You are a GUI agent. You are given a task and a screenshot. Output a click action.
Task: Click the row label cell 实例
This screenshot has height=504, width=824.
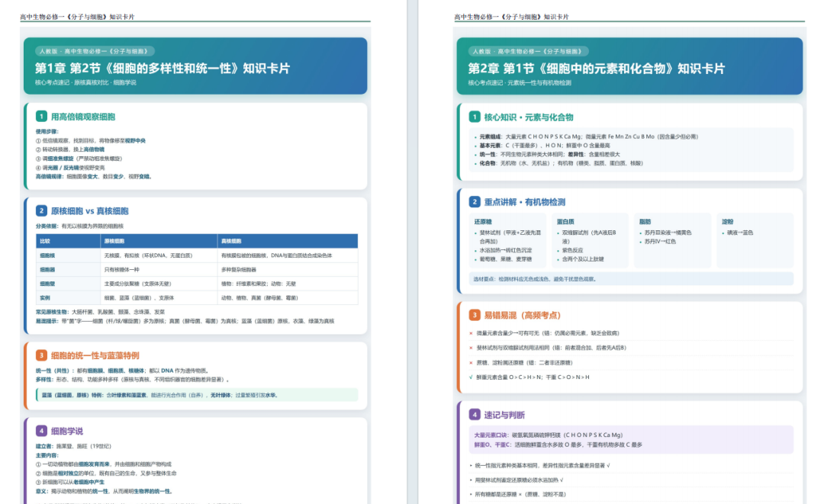point(69,297)
